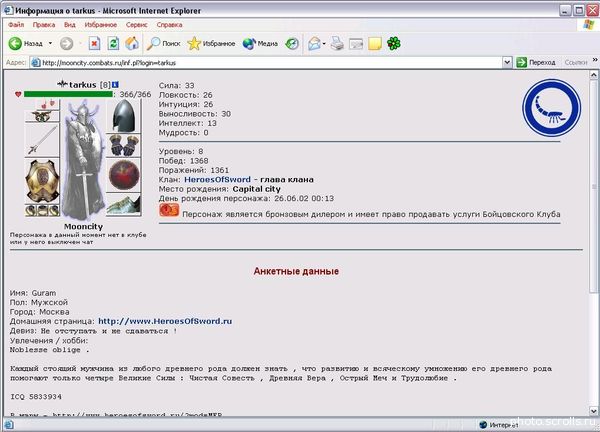The height and width of the screenshot is (432, 600).
Task: Open the Правка menu
Action: 44,25
